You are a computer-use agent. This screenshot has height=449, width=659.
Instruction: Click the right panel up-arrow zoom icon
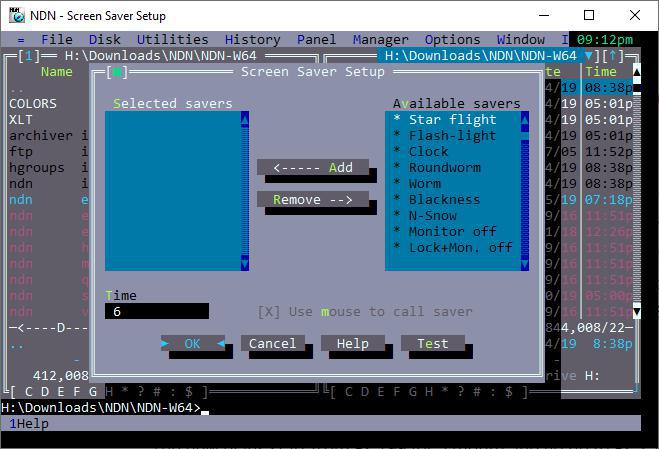[x=613, y=55]
